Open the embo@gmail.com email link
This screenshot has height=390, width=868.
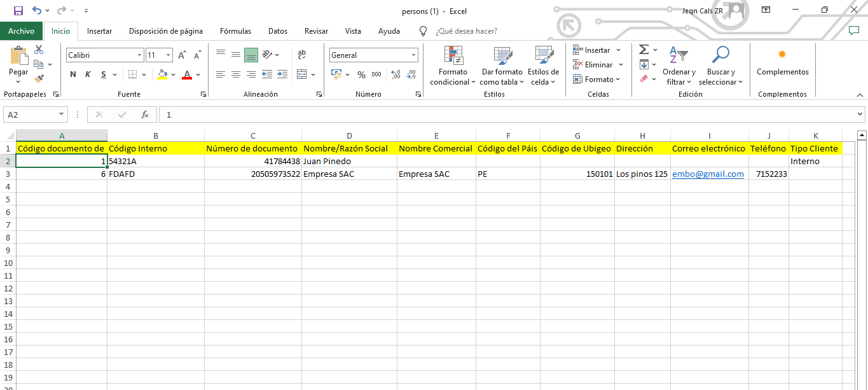tap(708, 174)
